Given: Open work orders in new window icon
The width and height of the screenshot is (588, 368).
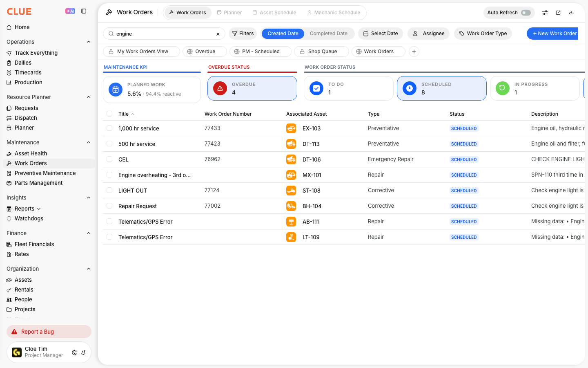Looking at the screenshot, I should [x=558, y=13].
